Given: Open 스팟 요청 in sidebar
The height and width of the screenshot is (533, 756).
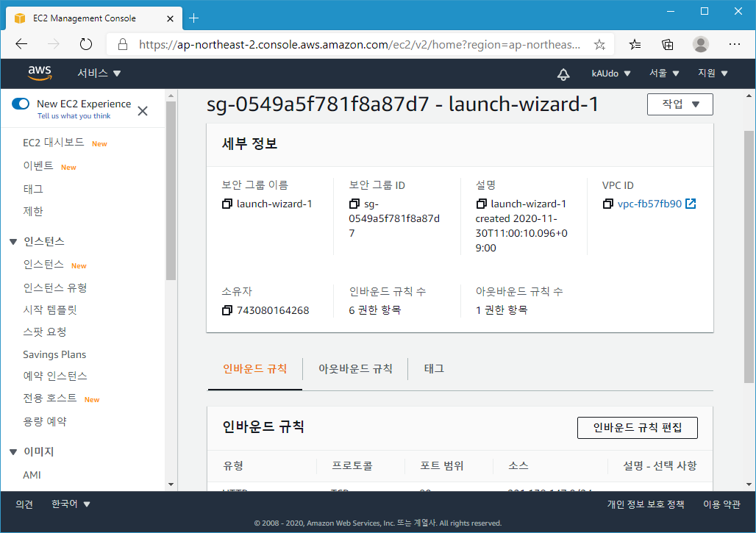Looking at the screenshot, I should coord(44,332).
